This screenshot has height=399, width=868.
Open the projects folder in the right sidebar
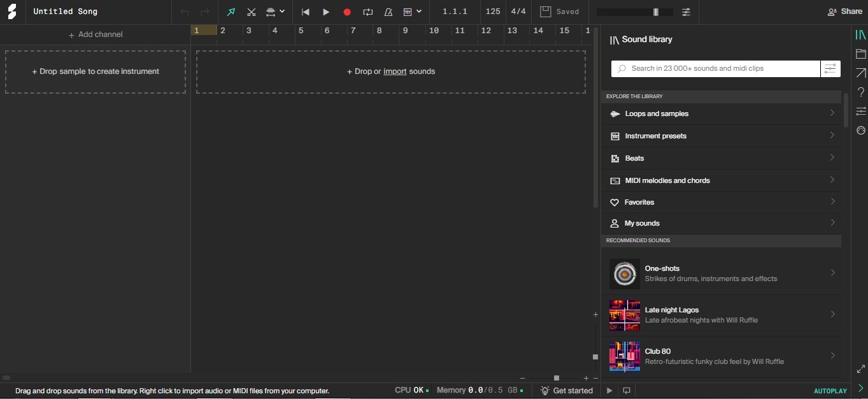(x=861, y=54)
